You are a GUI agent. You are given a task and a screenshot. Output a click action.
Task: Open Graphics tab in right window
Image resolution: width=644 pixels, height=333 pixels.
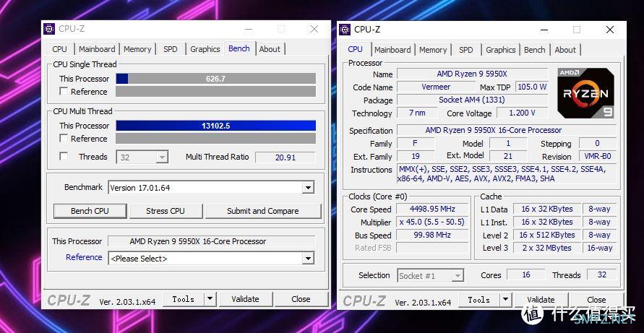coord(501,50)
